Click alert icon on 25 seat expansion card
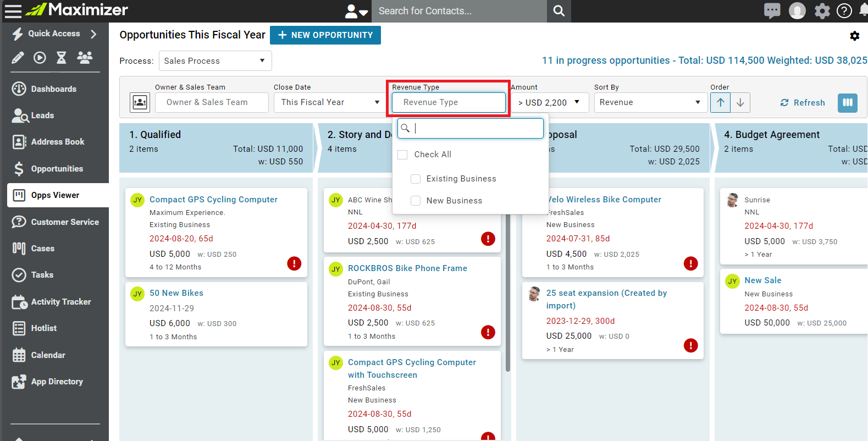This screenshot has height=441, width=868. coord(690,345)
